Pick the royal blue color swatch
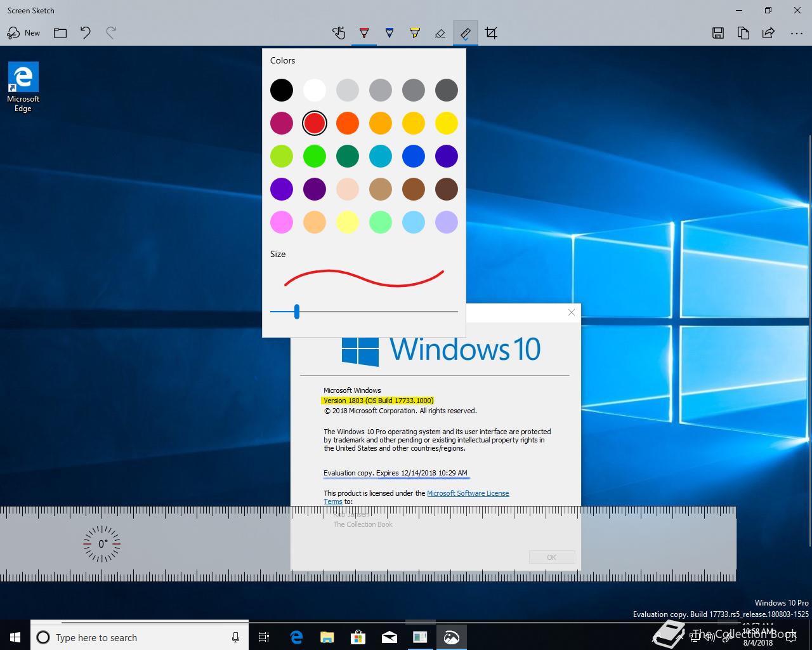The width and height of the screenshot is (812, 650). tap(414, 156)
